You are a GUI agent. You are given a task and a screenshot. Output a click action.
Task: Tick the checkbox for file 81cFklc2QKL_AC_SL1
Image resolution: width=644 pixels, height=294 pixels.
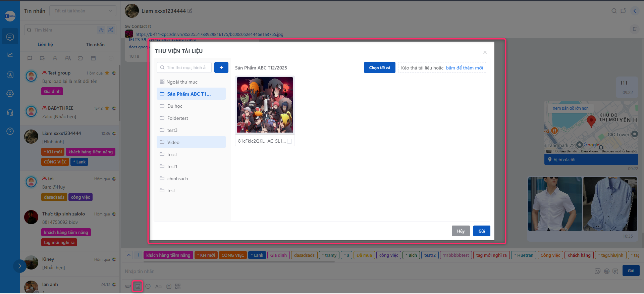[x=289, y=141]
